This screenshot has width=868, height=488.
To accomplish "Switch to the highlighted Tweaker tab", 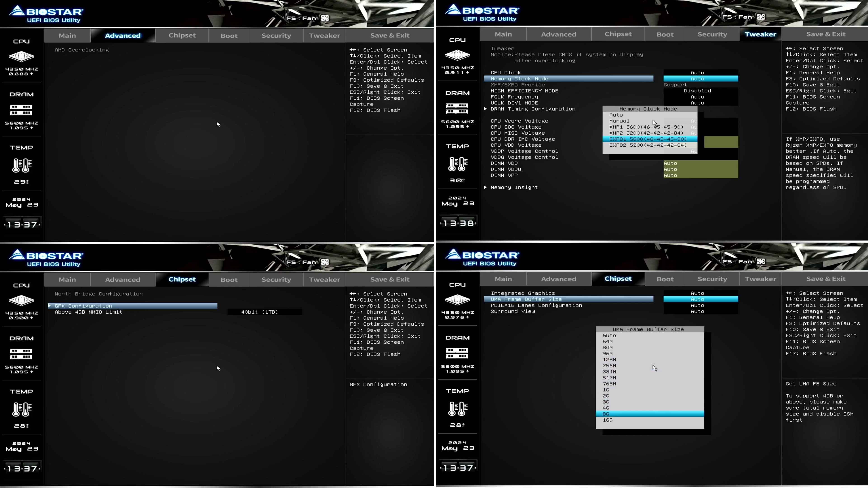I will tap(760, 34).
